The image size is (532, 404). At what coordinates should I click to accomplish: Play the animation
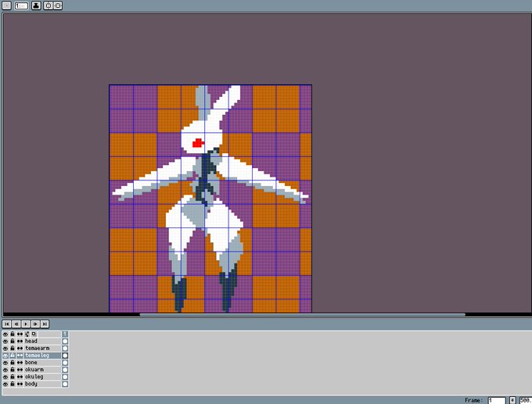click(x=26, y=324)
